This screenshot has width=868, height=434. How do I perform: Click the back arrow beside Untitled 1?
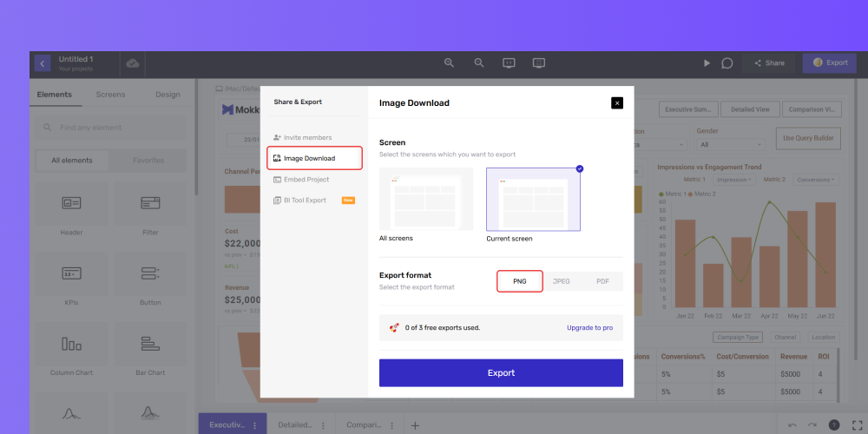[42, 63]
